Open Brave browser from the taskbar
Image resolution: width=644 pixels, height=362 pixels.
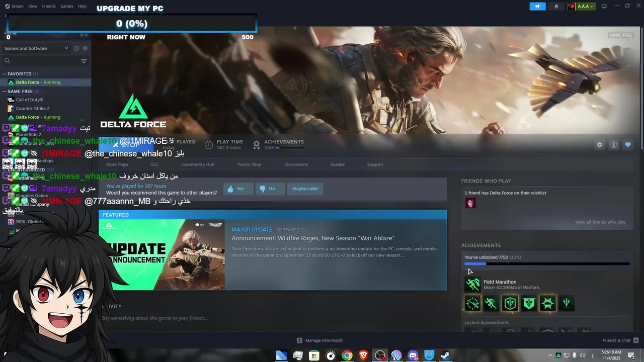(363, 355)
